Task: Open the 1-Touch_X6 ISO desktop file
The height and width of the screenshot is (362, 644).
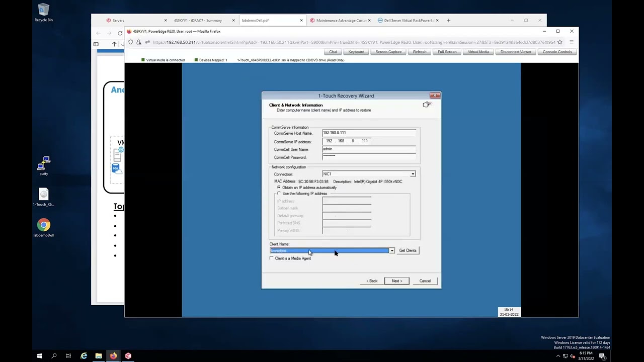Action: 44,197
